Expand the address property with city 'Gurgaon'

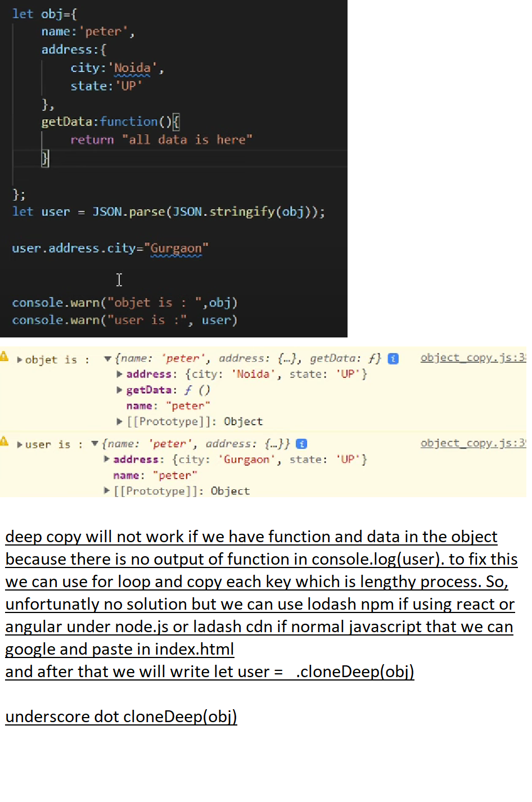pos(106,459)
